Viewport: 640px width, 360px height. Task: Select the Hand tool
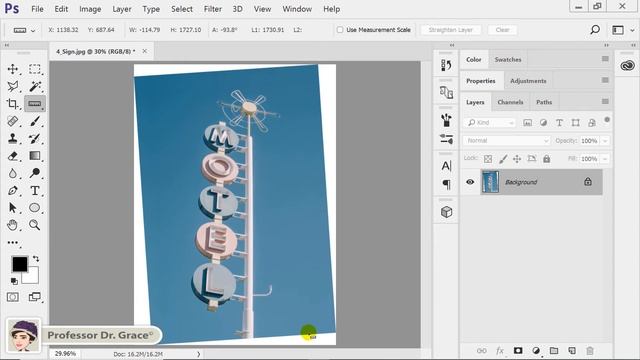tap(13, 225)
